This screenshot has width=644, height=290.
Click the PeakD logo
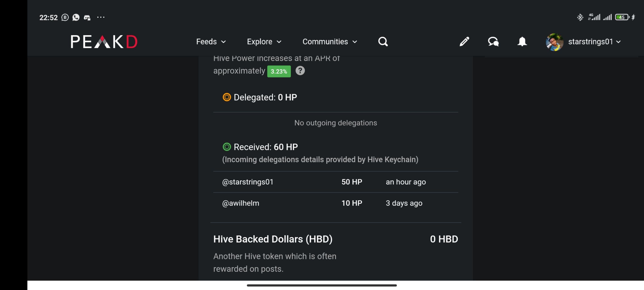pyautogui.click(x=104, y=42)
